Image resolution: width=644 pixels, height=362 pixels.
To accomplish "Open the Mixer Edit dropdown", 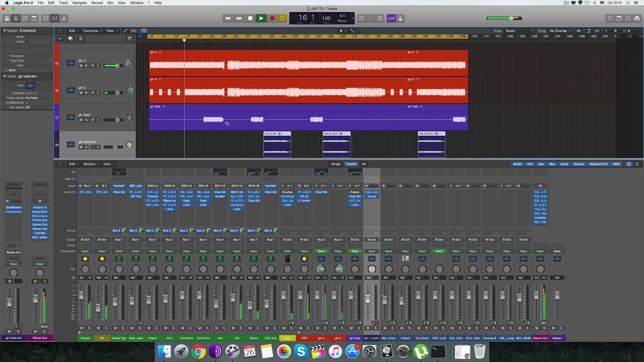I will (73, 164).
